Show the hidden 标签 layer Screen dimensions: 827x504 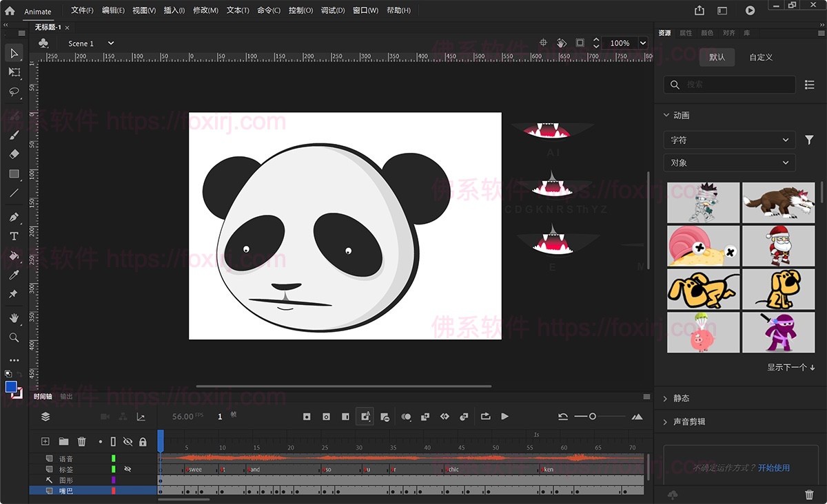coord(127,469)
